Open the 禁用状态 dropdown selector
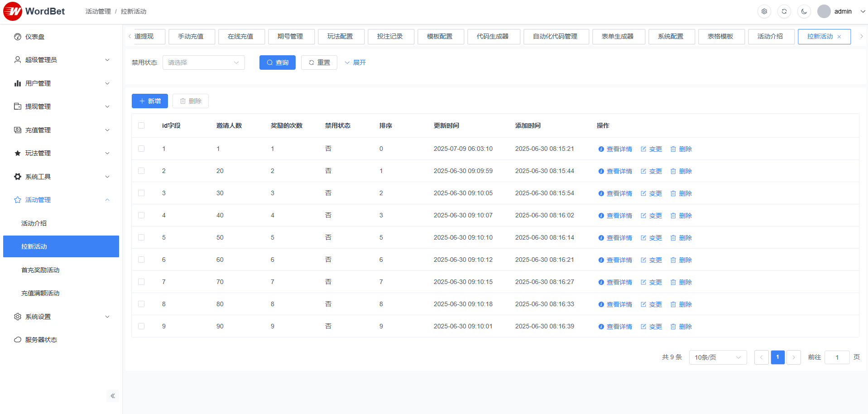 coord(203,63)
